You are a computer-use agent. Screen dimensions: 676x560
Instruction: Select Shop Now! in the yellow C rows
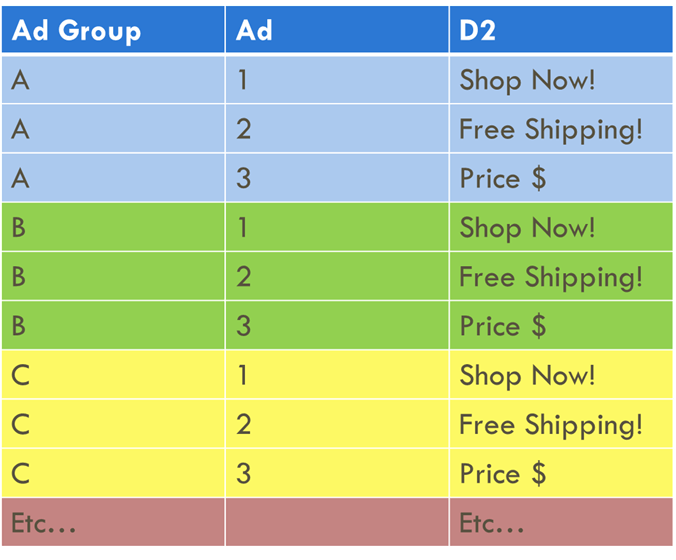527,375
